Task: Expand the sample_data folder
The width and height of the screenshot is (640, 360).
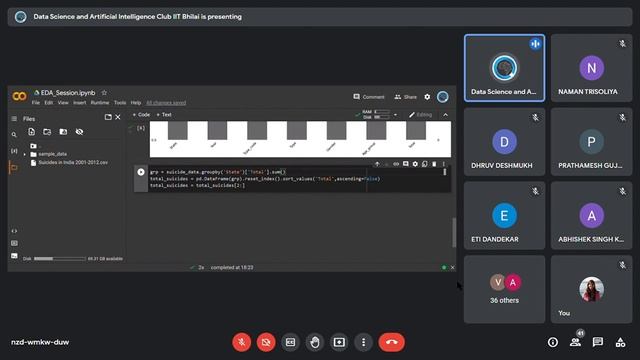Action: tap(24, 154)
